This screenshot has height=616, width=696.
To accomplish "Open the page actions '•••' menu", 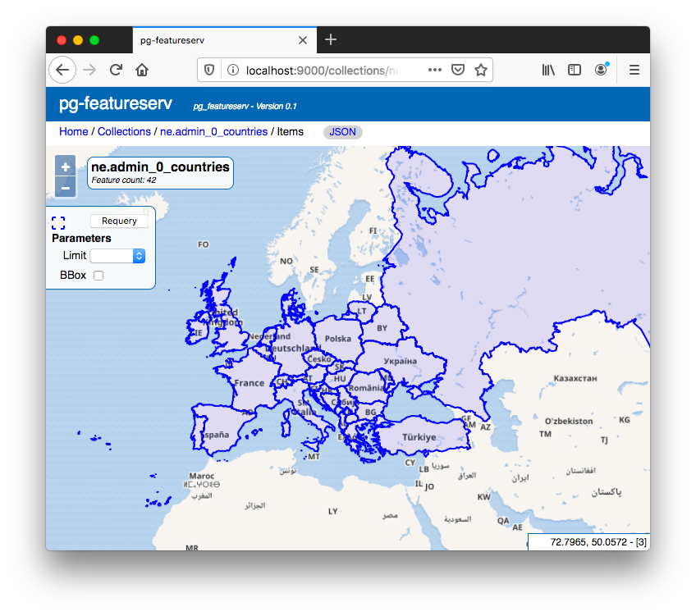I will (x=434, y=70).
